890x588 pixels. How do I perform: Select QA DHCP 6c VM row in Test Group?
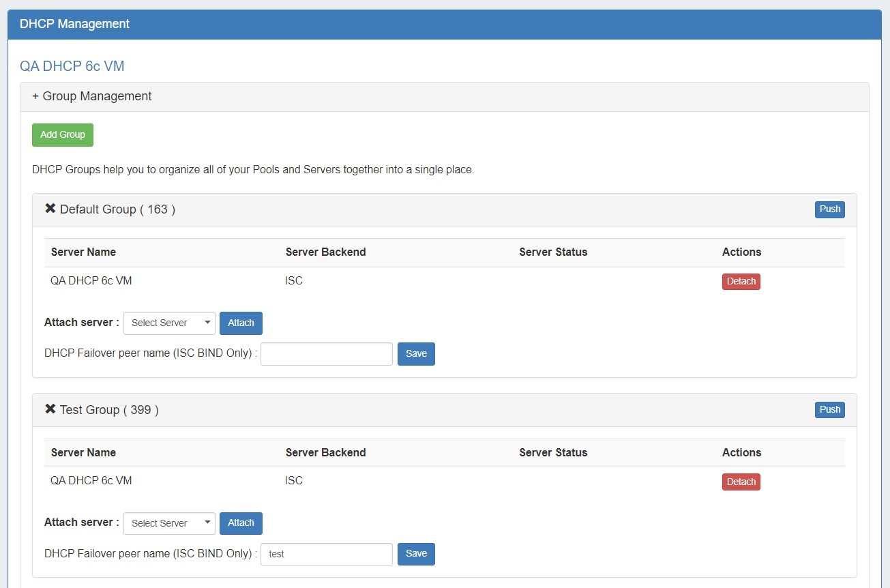click(x=91, y=481)
